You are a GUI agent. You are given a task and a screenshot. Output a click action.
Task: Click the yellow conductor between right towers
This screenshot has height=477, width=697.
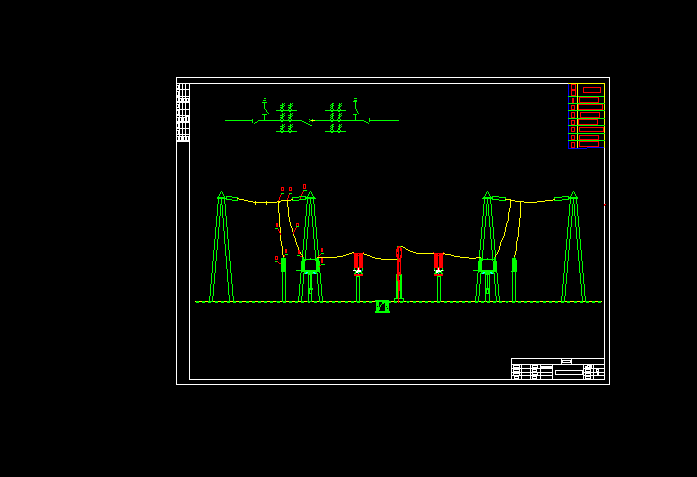click(531, 200)
